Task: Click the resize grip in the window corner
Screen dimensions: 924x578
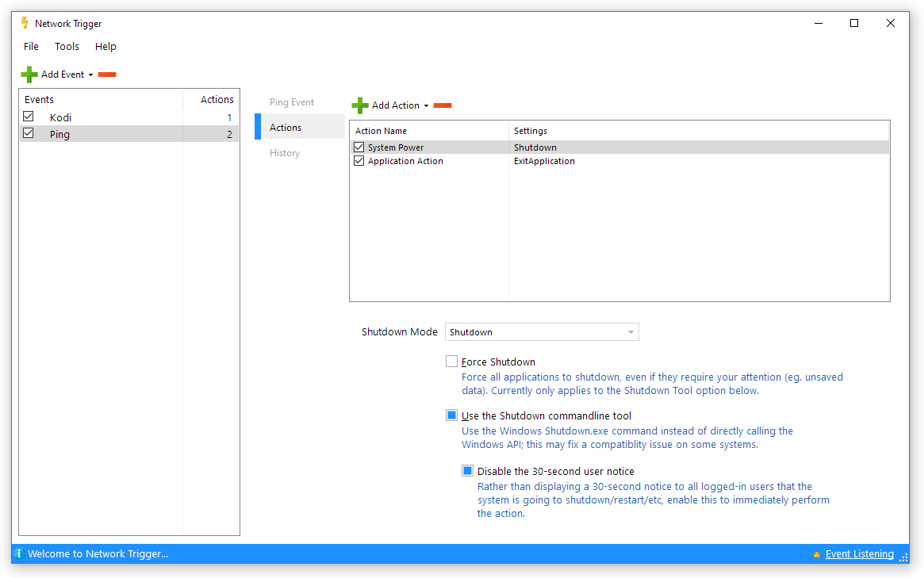Action: (903, 558)
